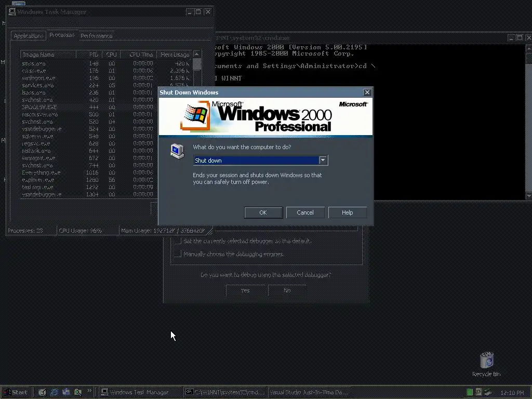Click CPU Usage in the Task Manager status bar
Image resolution: width=532 pixels, height=399 pixels.
(x=88, y=231)
